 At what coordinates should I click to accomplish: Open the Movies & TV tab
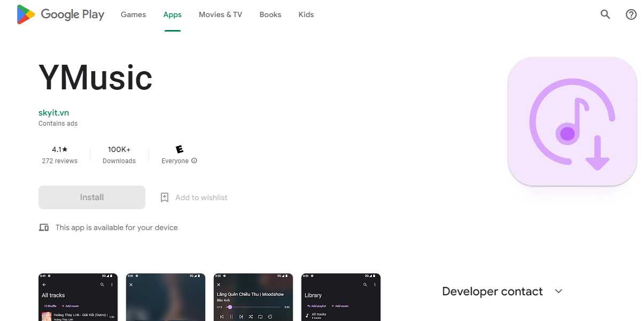(220, 14)
